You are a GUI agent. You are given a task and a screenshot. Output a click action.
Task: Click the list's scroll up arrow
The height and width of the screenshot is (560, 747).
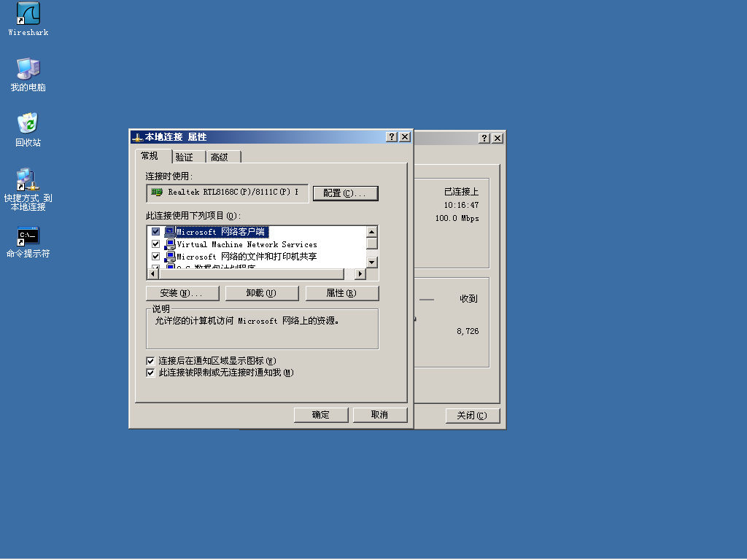pyautogui.click(x=372, y=232)
